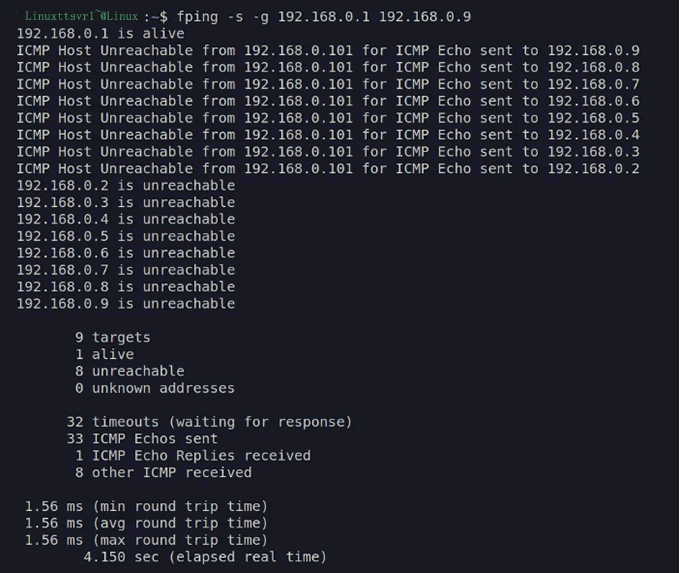The width and height of the screenshot is (680, 573).
Task: Click the '192.168.0.1 is alive' line
Action: pyautogui.click(x=100, y=34)
